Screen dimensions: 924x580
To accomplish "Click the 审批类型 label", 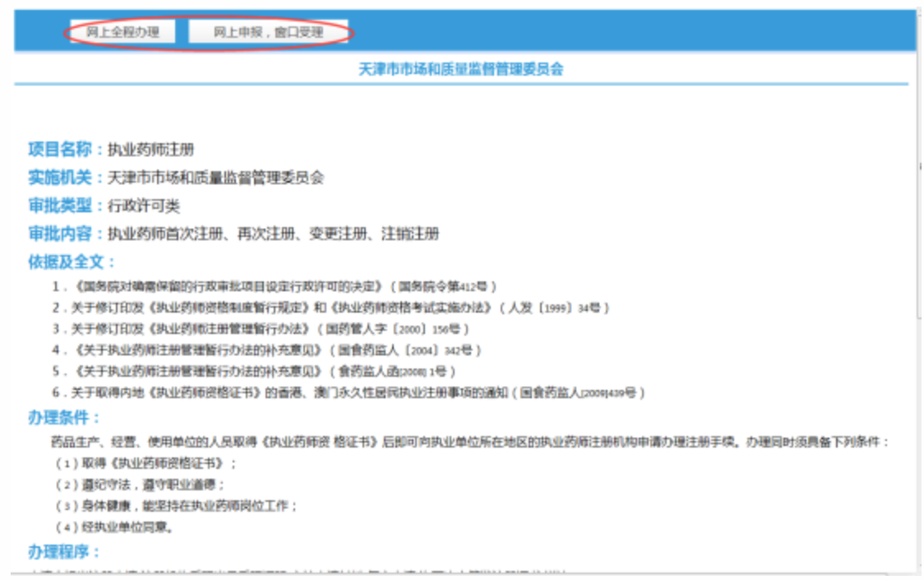I will click(x=62, y=206).
